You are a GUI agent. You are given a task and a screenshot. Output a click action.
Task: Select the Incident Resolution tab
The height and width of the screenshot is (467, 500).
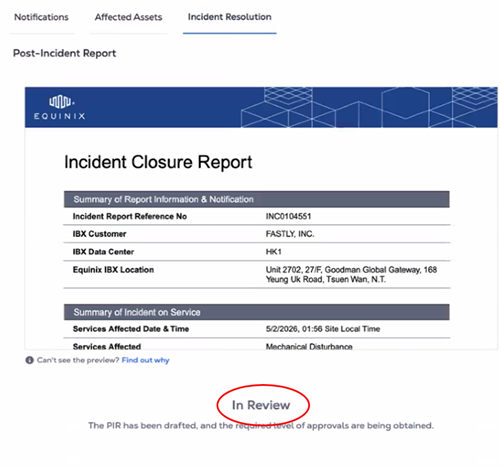pos(229,17)
